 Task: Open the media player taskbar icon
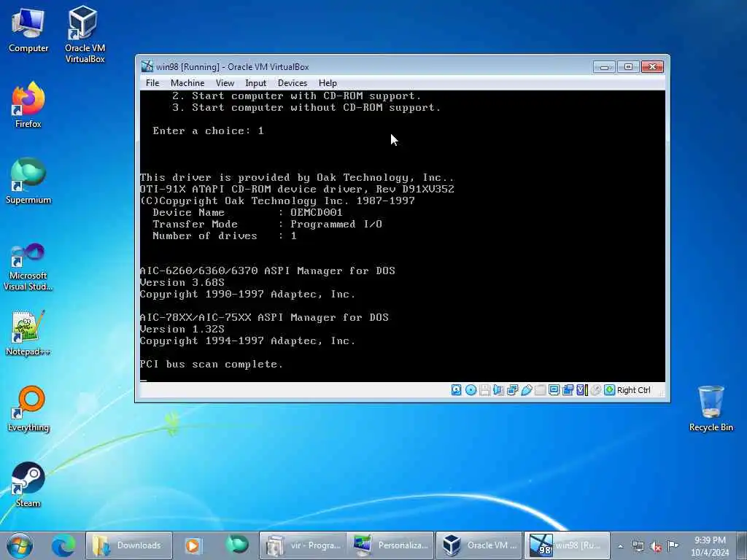pyautogui.click(x=193, y=545)
